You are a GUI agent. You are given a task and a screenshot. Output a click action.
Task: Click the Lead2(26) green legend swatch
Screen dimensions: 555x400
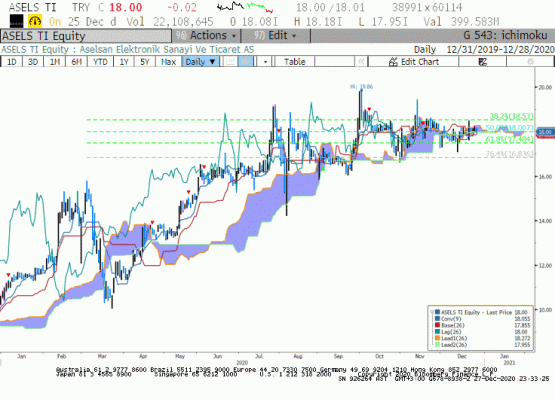tap(437, 344)
